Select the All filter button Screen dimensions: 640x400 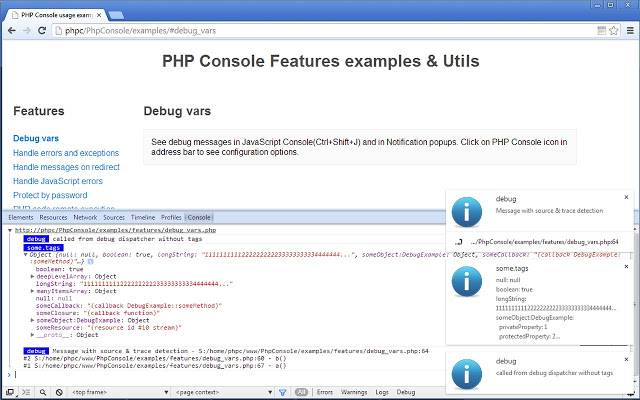coord(301,392)
